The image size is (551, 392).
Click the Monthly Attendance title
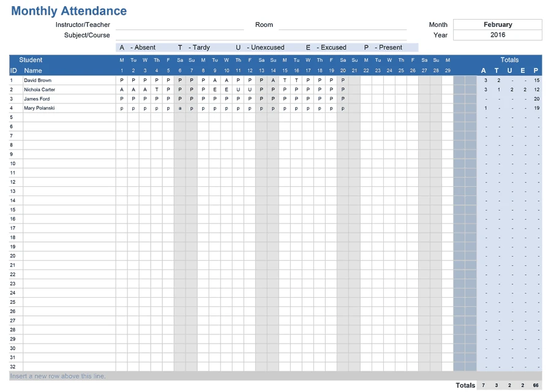[69, 10]
